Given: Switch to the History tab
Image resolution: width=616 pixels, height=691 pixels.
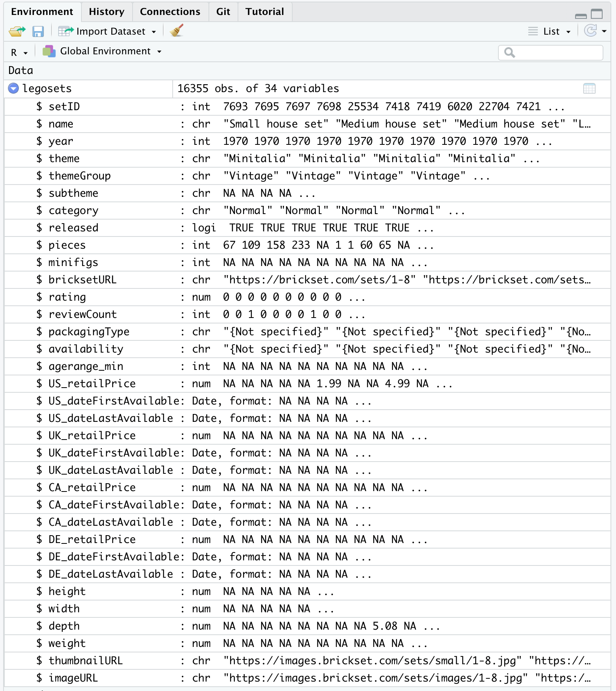Looking at the screenshot, I should coord(107,12).
